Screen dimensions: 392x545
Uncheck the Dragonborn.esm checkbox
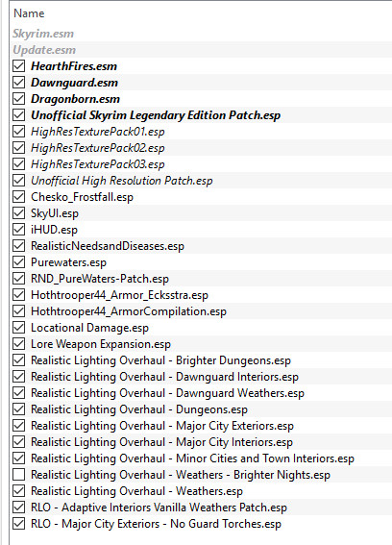pyautogui.click(x=19, y=99)
